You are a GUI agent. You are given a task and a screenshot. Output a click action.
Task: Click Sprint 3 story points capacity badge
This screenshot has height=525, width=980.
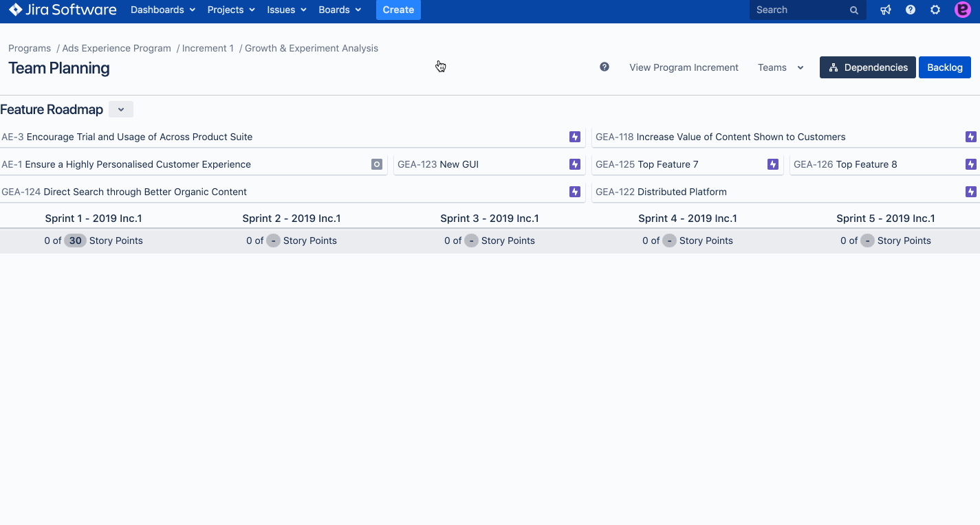471,241
